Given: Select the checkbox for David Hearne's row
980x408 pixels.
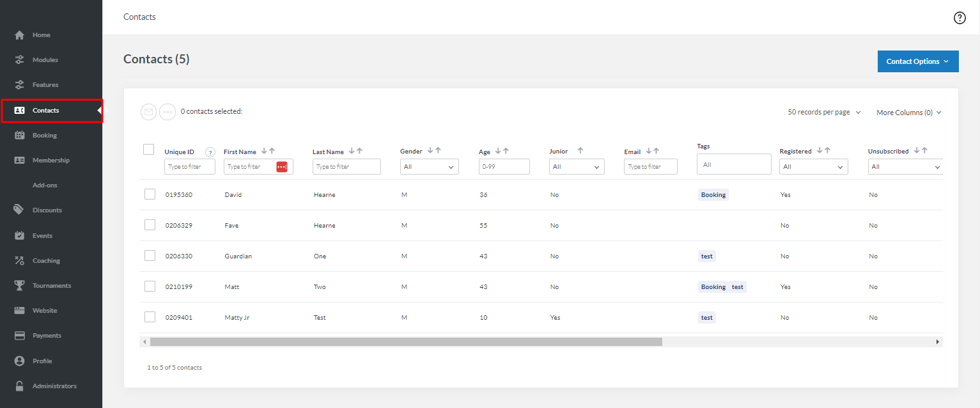Looking at the screenshot, I should click(149, 194).
